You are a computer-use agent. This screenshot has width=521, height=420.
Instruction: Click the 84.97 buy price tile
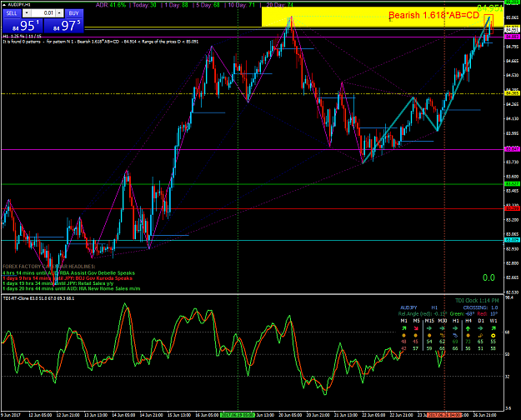(x=63, y=26)
